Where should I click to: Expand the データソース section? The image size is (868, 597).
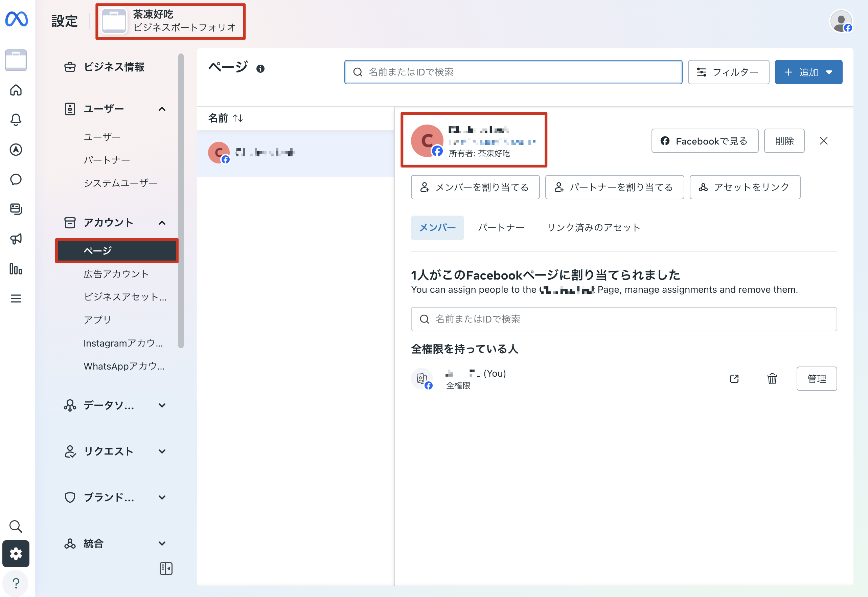click(162, 405)
